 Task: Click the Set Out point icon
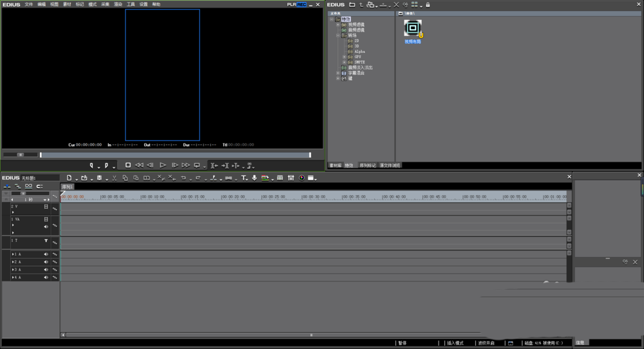(x=106, y=165)
